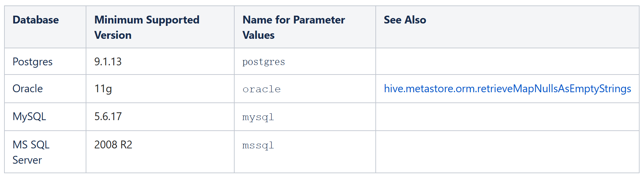Click the 11g version cell

(103, 89)
